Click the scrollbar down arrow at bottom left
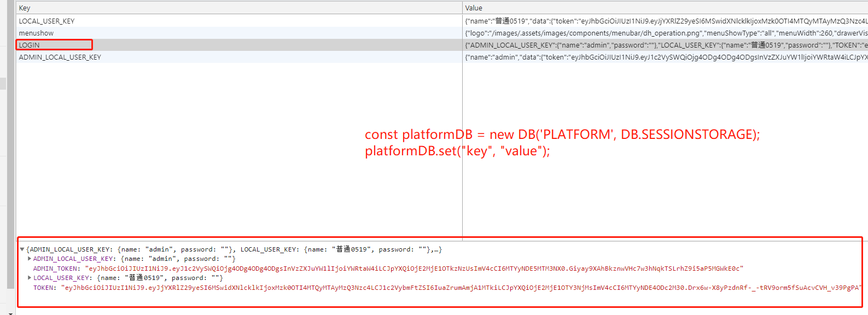Image resolution: width=868 pixels, height=315 pixels. (x=10, y=313)
